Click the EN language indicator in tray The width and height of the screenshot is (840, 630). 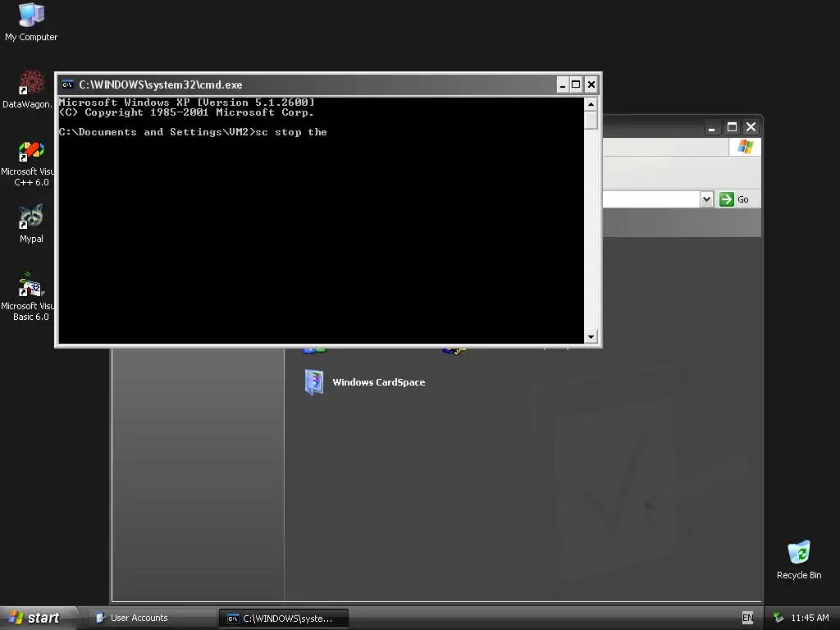pyautogui.click(x=748, y=618)
